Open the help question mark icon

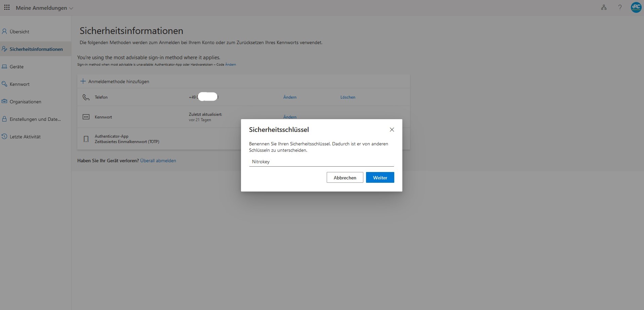point(620,7)
